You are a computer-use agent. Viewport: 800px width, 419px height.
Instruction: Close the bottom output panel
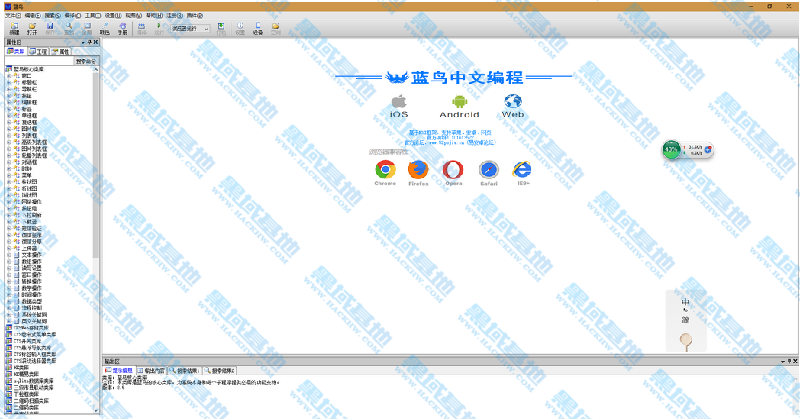pos(795,361)
